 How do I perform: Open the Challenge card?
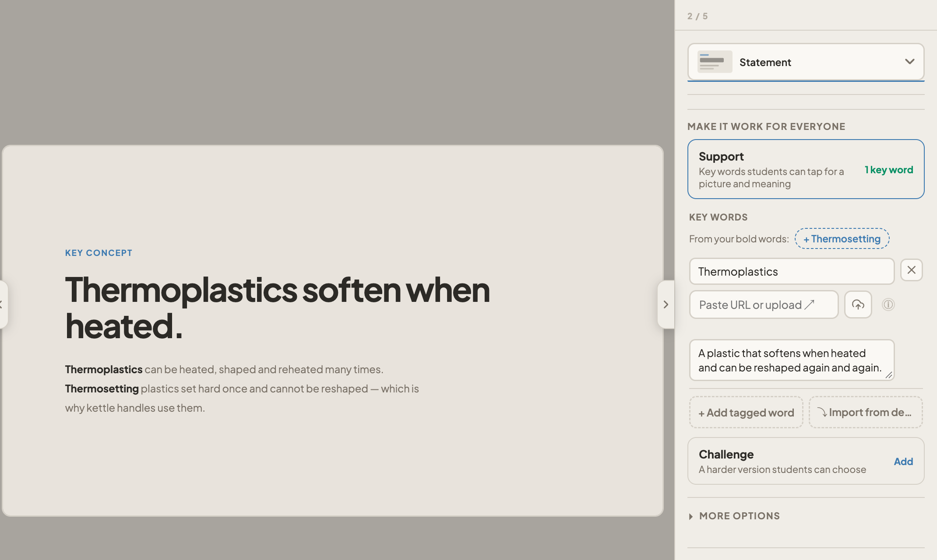coord(806,461)
